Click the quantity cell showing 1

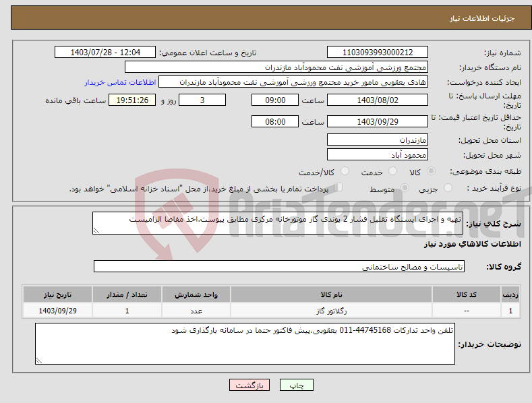[x=127, y=311]
